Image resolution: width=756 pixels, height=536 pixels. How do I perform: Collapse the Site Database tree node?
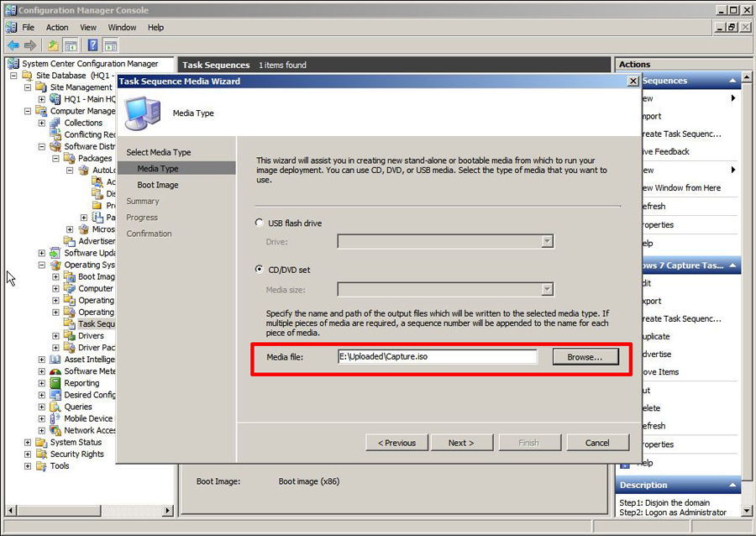click(13, 76)
